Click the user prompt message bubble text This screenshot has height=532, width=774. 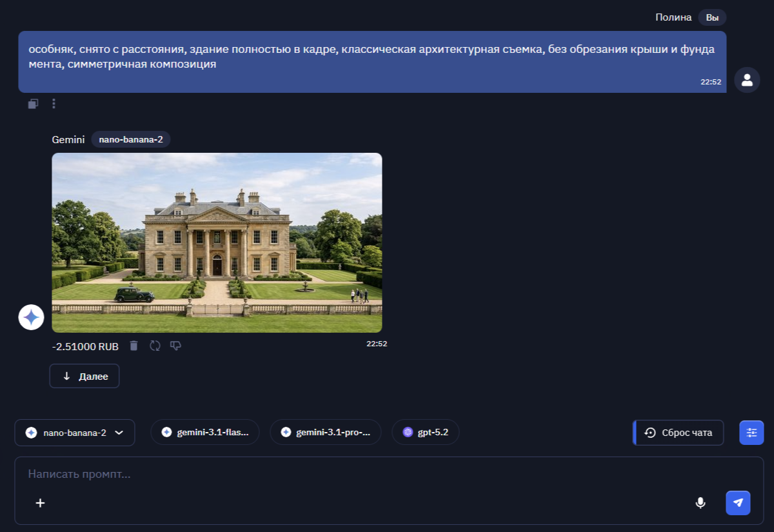(372, 57)
